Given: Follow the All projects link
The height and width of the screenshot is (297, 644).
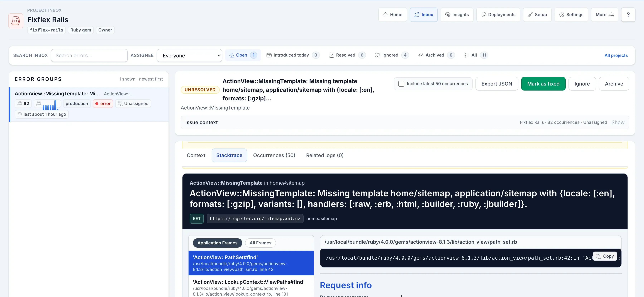Looking at the screenshot, I should tap(616, 55).
